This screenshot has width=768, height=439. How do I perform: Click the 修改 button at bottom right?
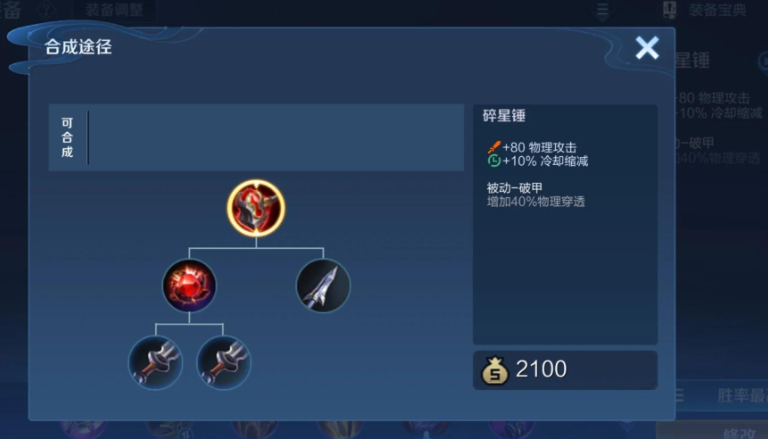(737, 433)
